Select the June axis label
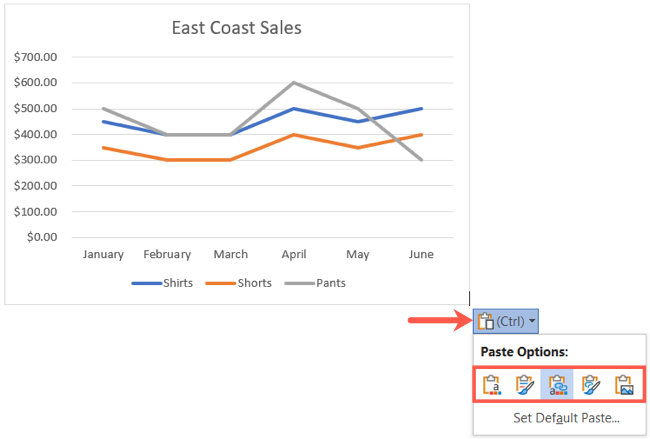Image resolution: width=650 pixels, height=439 pixels. [x=421, y=254]
